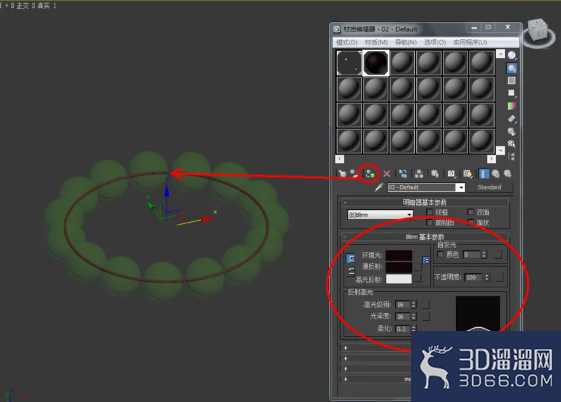The image size is (561, 402).
Task: Click the sample slots scroll down arrow
Action: pos(501,151)
